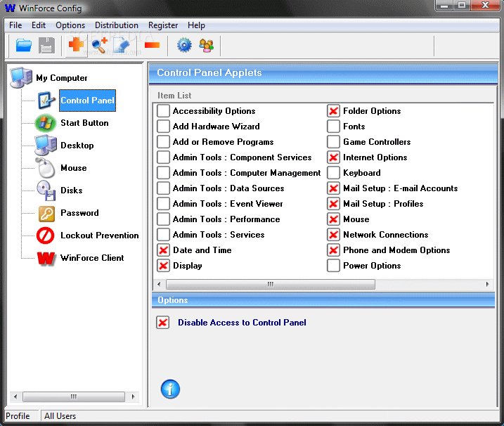The width and height of the screenshot is (504, 426).
Task: Open the Register menu
Action: [x=163, y=25]
